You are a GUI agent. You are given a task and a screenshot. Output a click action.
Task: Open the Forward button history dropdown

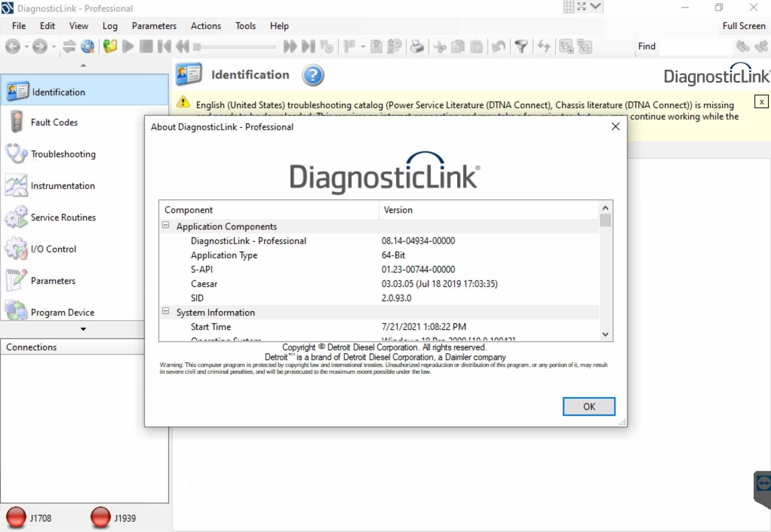tap(54, 47)
